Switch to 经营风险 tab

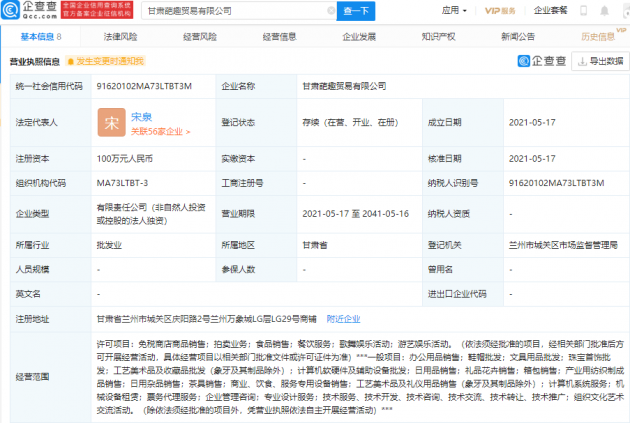coord(200,37)
